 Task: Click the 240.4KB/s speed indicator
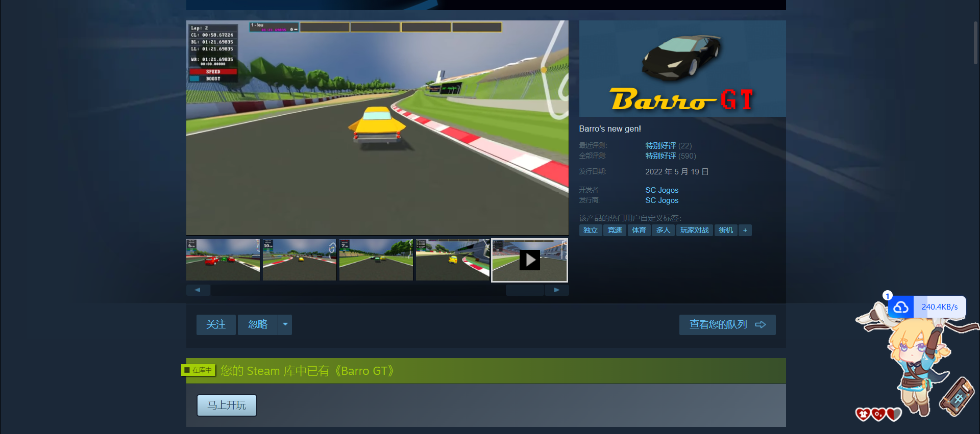click(x=940, y=307)
